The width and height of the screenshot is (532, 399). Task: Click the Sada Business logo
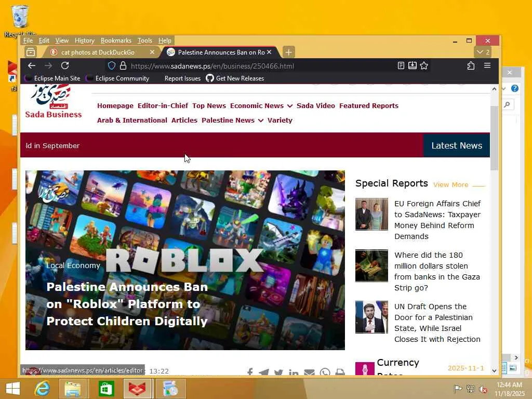click(x=54, y=102)
